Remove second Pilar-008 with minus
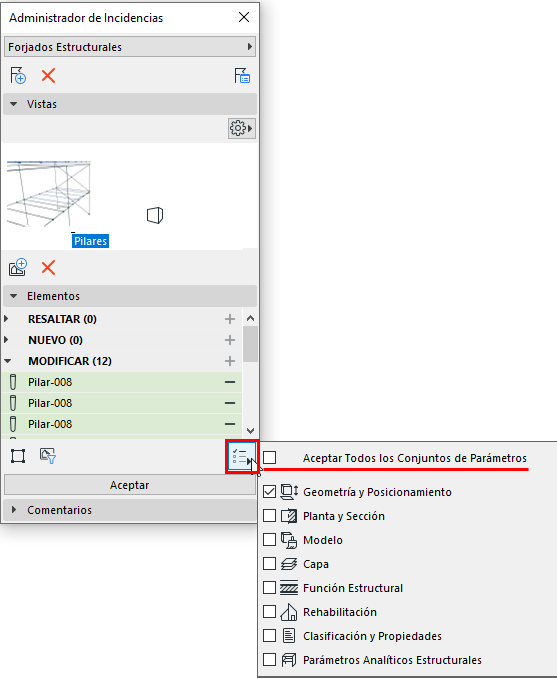The width and height of the screenshot is (557, 679). click(x=230, y=403)
